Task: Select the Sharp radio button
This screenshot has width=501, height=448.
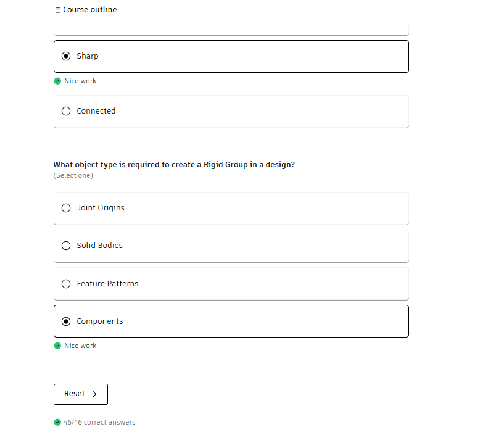Action: pyautogui.click(x=66, y=56)
